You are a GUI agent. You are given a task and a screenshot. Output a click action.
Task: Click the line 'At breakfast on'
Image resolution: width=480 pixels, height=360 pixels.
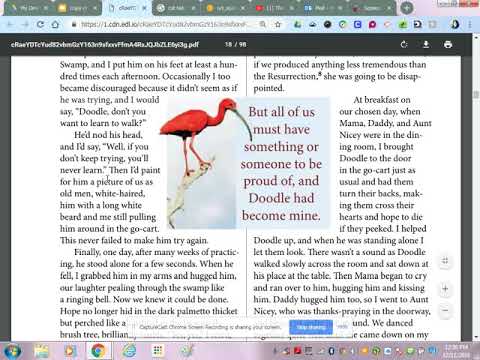(382, 100)
